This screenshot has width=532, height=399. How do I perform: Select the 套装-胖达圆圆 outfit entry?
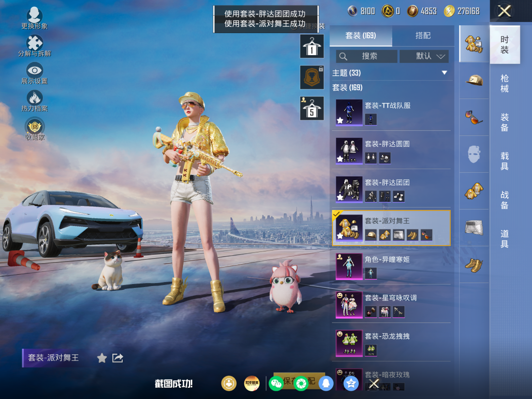(391, 150)
